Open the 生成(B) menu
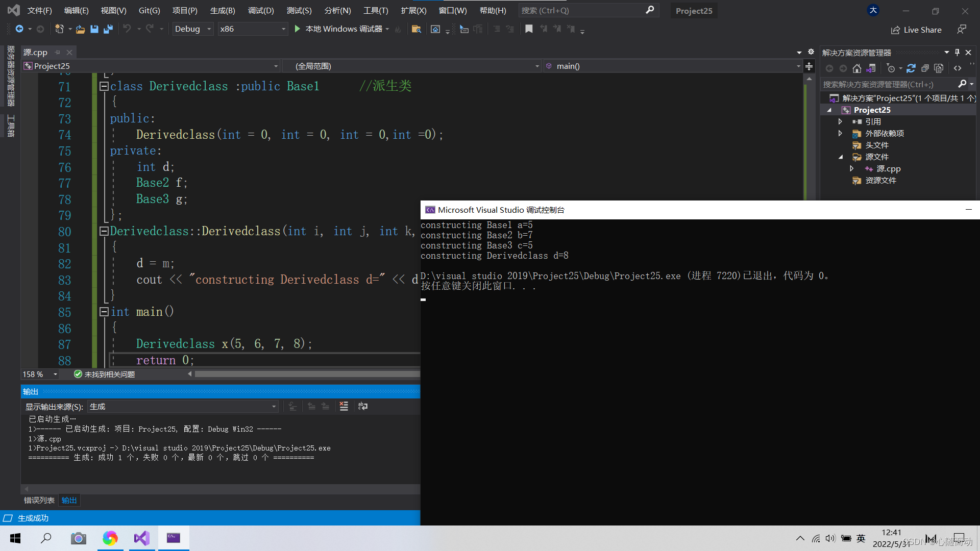Viewport: 980px width, 551px height. point(223,10)
